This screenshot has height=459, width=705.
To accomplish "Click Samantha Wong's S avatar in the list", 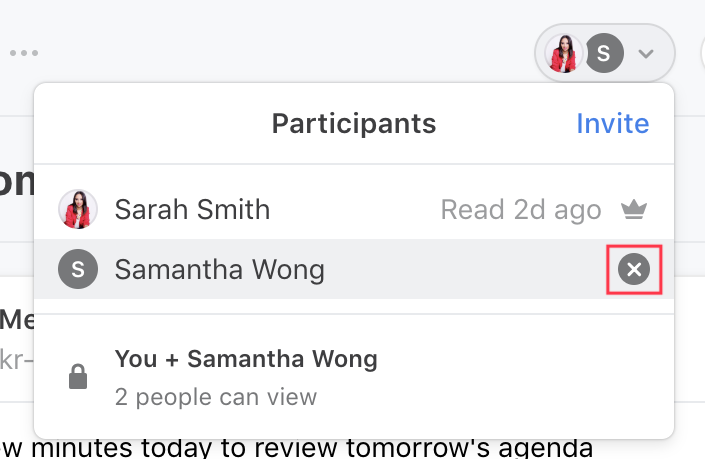I will pyautogui.click(x=78, y=269).
